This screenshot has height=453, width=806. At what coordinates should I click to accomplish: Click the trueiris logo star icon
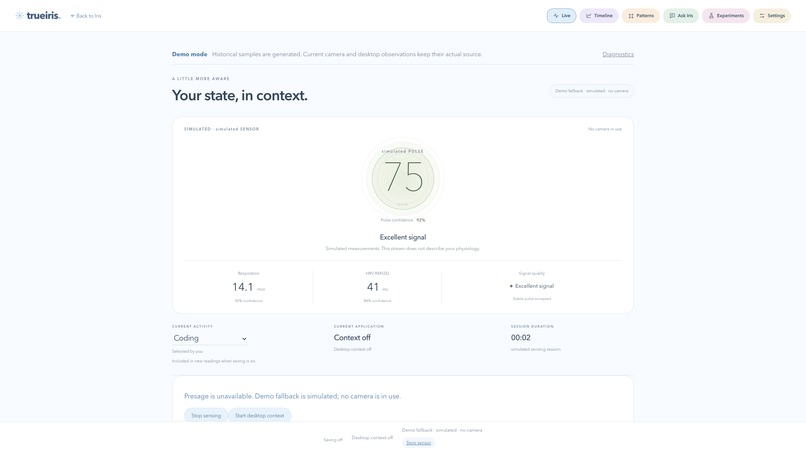coord(20,15)
